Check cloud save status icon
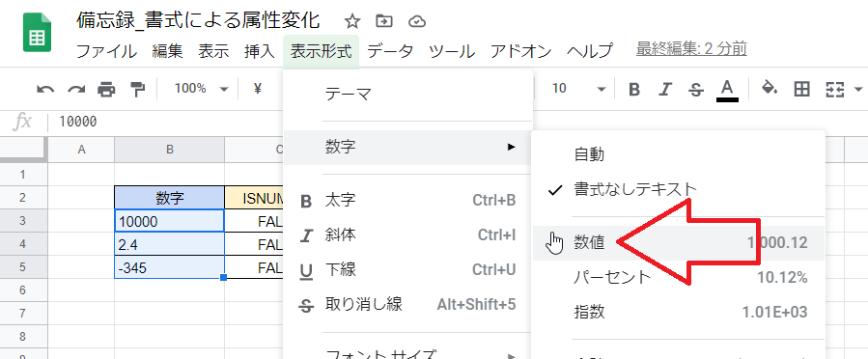This screenshot has height=359, width=868. click(x=417, y=21)
